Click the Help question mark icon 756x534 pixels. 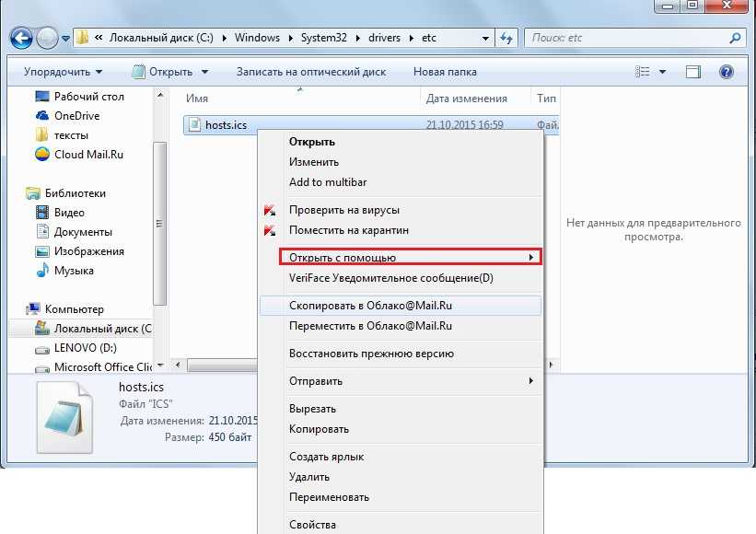tap(726, 72)
